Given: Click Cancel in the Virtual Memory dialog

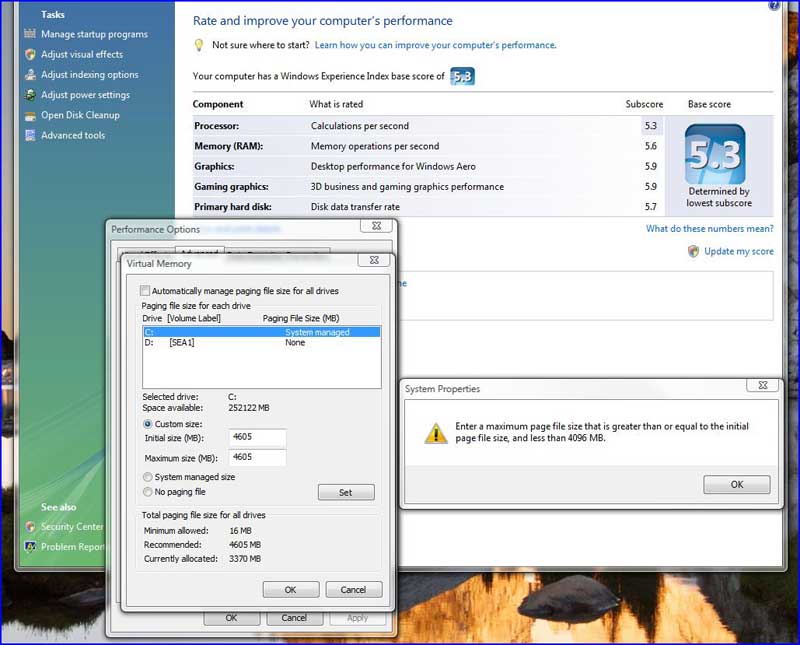Looking at the screenshot, I should (354, 590).
